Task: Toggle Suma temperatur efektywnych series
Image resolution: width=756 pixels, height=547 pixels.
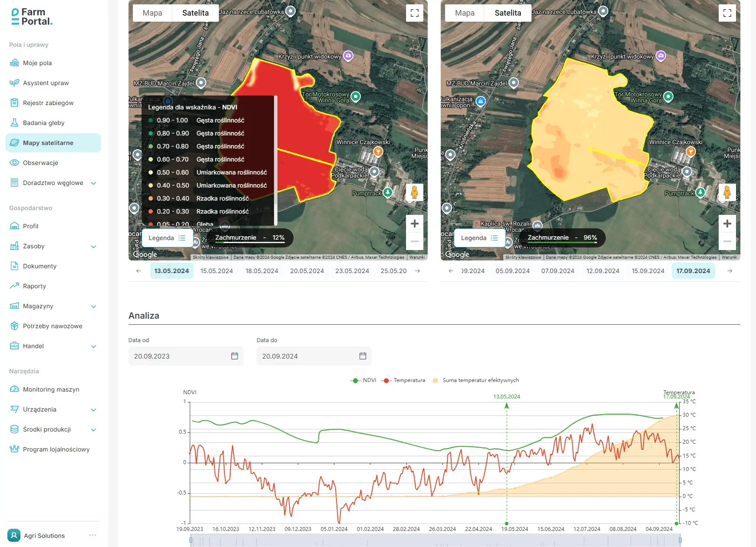Action: [x=475, y=380]
